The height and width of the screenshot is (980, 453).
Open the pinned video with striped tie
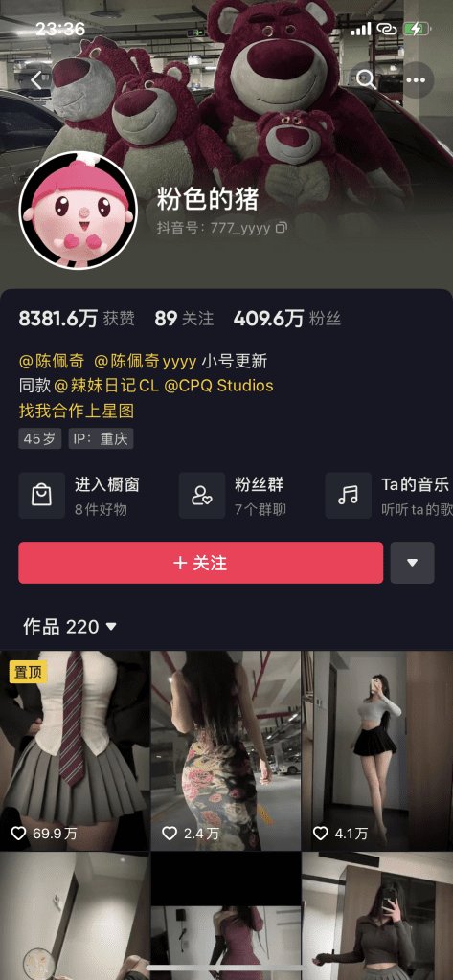75,750
